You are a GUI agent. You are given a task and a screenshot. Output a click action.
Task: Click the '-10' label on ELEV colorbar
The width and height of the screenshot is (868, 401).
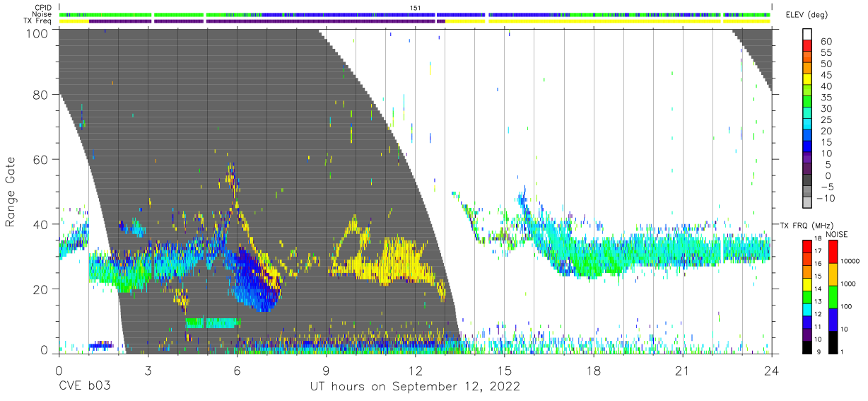click(x=825, y=198)
